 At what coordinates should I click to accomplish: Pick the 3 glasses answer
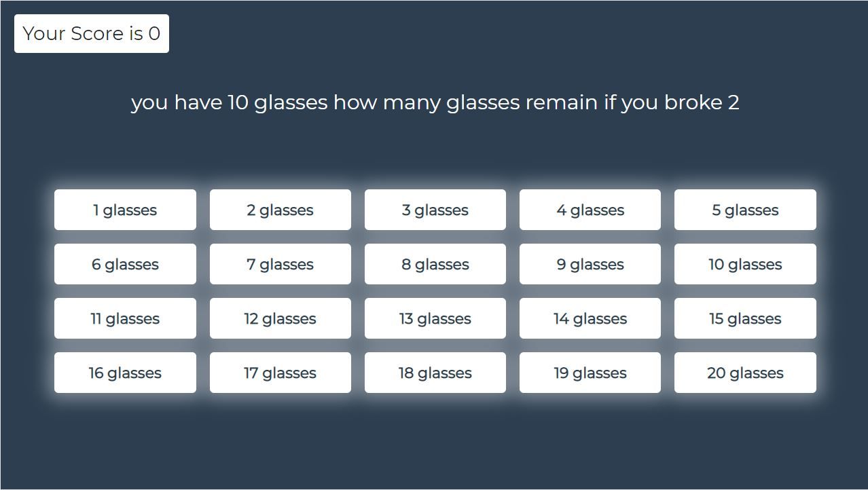[x=435, y=210]
